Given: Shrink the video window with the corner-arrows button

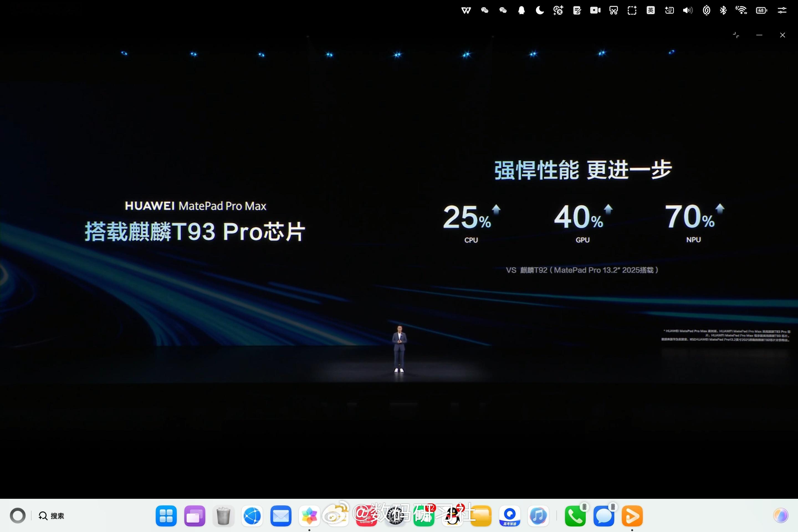Looking at the screenshot, I should 736,35.
